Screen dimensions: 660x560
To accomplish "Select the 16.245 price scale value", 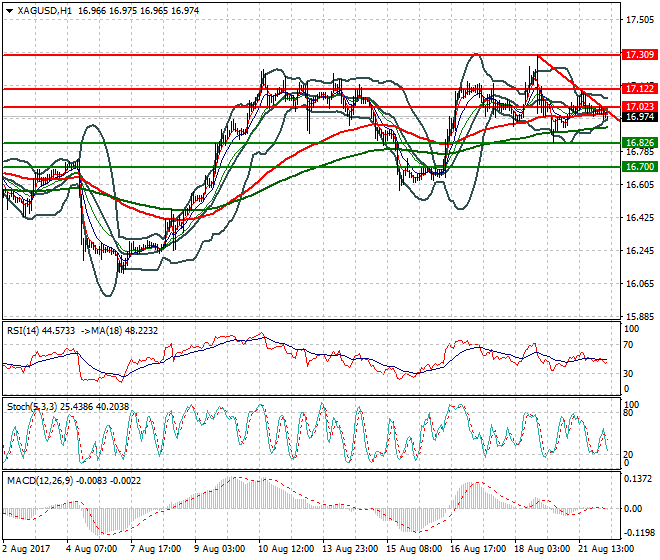I will [x=640, y=251].
